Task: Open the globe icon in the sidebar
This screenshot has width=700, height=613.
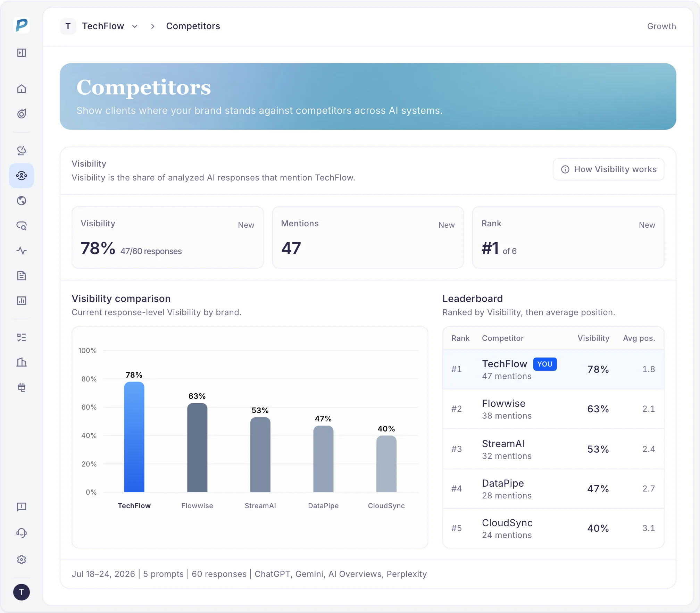Action: [22, 201]
